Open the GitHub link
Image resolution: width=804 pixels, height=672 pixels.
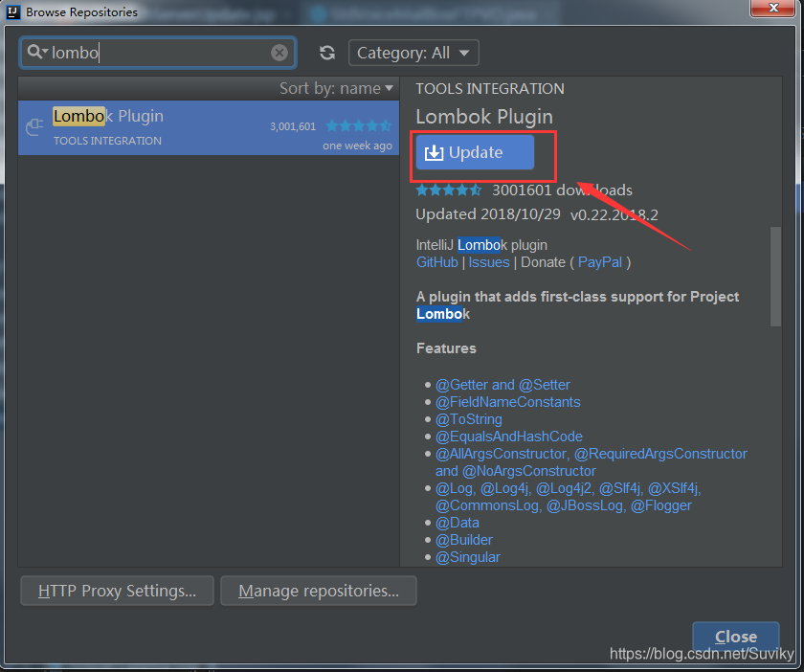tap(436, 262)
